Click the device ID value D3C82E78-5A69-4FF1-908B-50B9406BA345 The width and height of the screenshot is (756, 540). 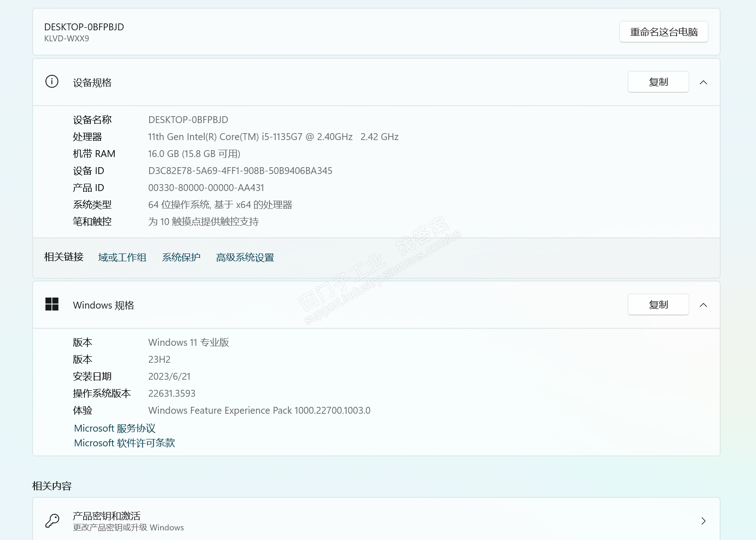(240, 171)
